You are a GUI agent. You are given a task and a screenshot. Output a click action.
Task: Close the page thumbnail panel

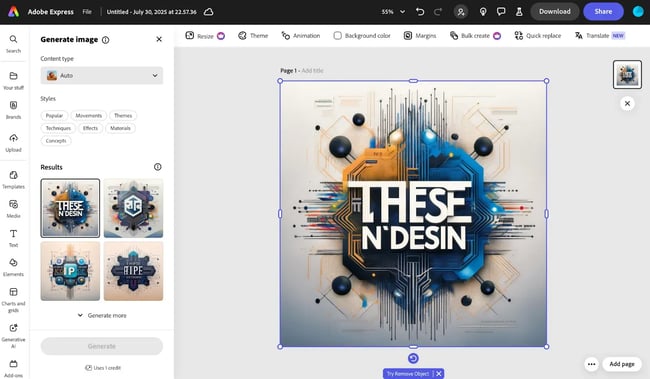click(x=627, y=103)
